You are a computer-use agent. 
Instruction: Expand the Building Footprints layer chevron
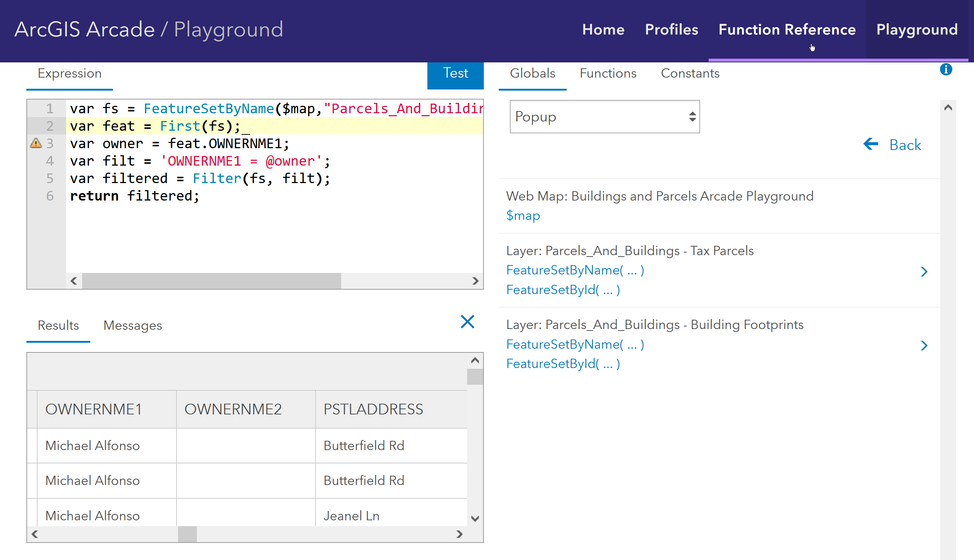923,345
